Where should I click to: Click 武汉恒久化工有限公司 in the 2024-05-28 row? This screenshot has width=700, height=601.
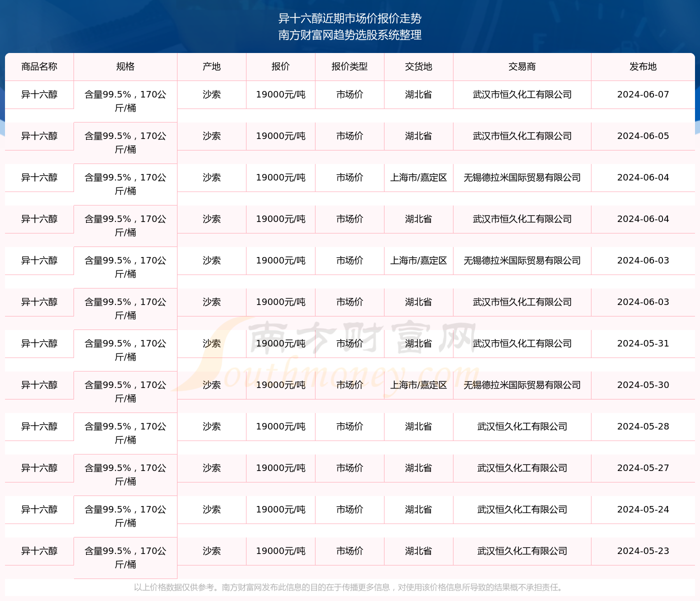(x=522, y=426)
